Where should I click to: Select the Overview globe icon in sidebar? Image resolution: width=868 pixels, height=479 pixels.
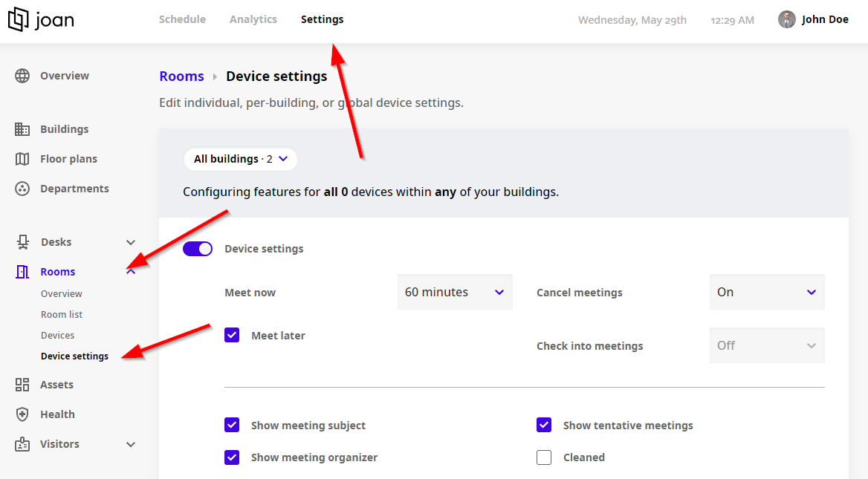point(22,75)
